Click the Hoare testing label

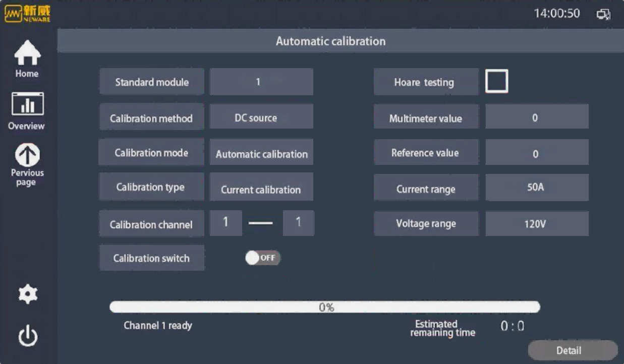[x=426, y=82]
